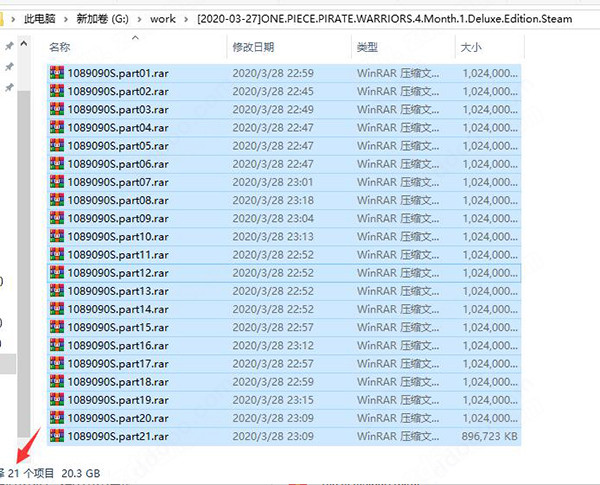600x485 pixels.
Task: Click the archive icon beside 1089090S.part05.rar
Action: point(57,146)
